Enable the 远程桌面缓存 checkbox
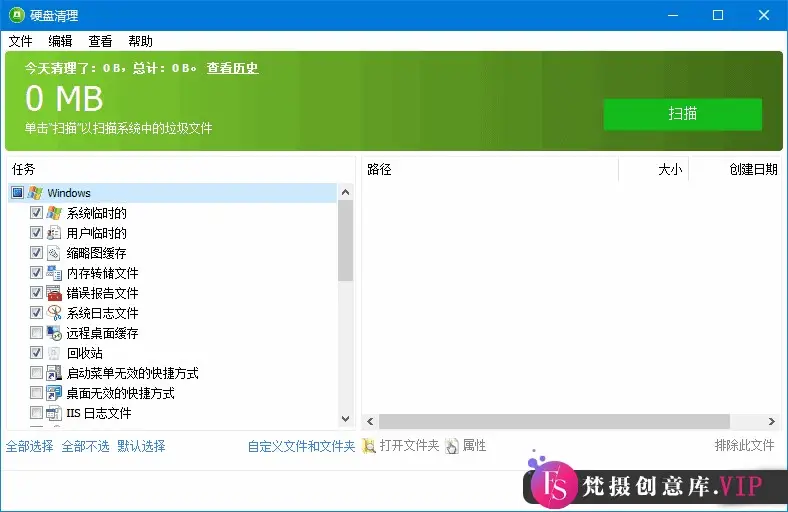This screenshot has height=512, width=788. tap(36, 332)
